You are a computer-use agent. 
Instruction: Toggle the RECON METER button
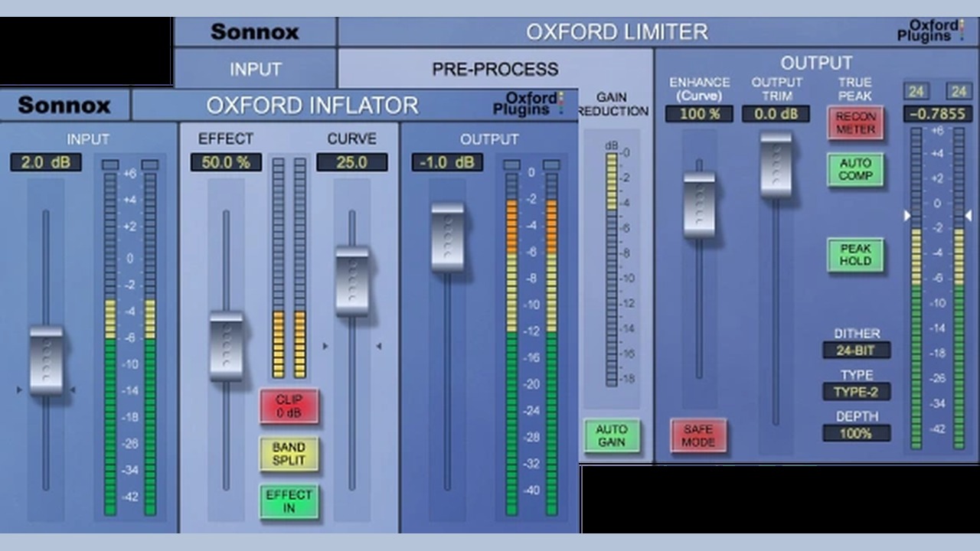(x=855, y=123)
